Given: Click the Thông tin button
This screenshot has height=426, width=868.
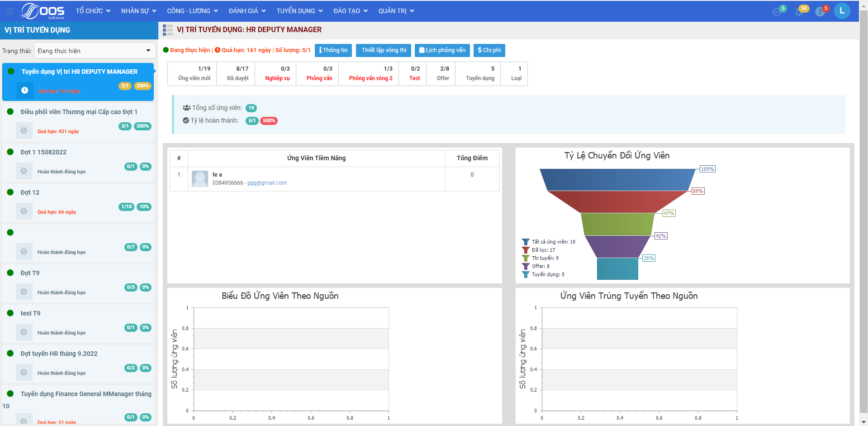Looking at the screenshot, I should [333, 50].
